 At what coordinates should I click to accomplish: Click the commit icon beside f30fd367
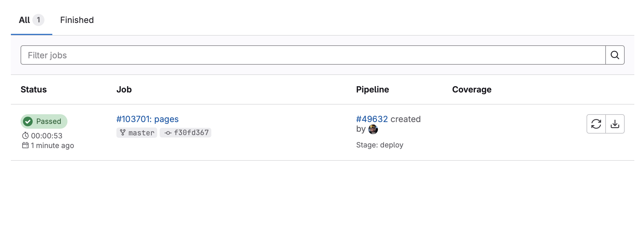coord(168,133)
